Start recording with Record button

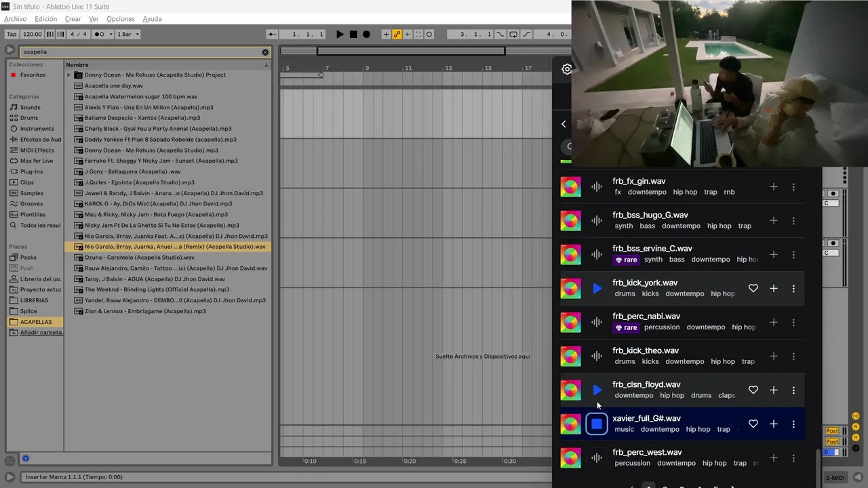point(366,35)
